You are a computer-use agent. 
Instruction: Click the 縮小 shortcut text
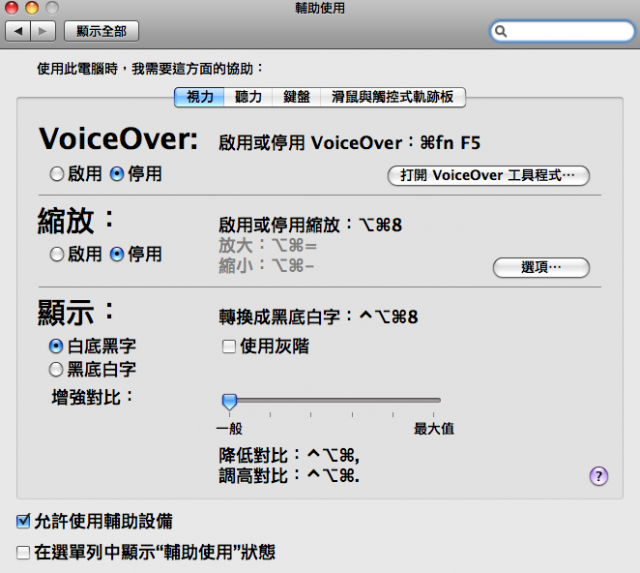point(266,266)
